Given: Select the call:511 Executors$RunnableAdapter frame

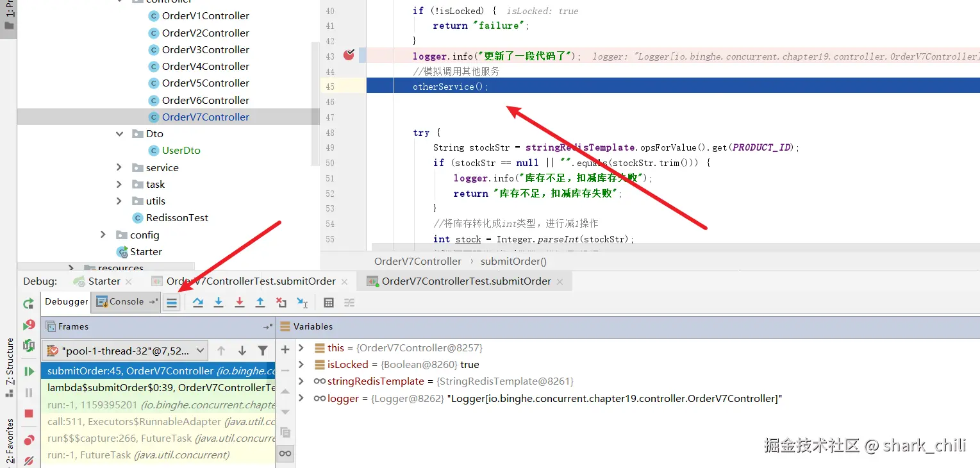Looking at the screenshot, I should point(158,422).
